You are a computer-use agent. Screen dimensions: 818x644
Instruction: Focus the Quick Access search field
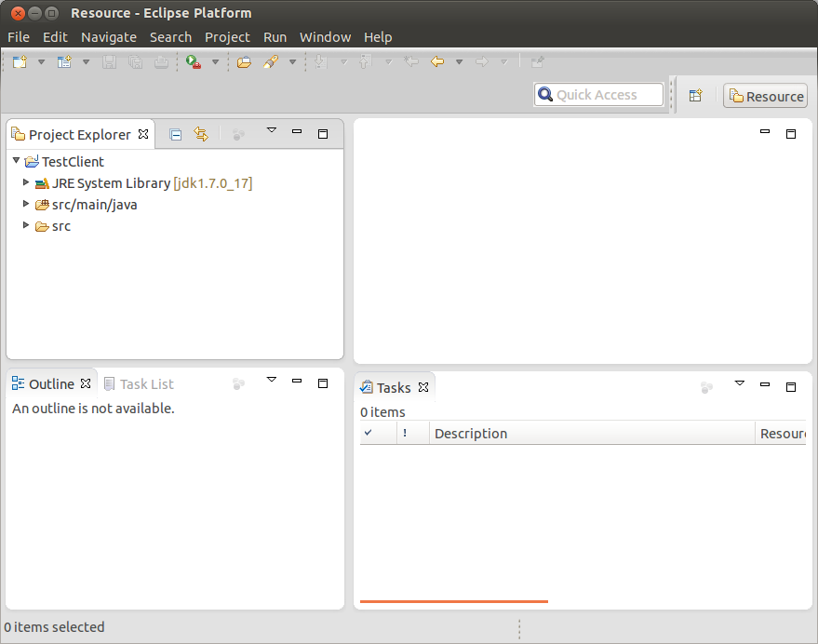[598, 95]
